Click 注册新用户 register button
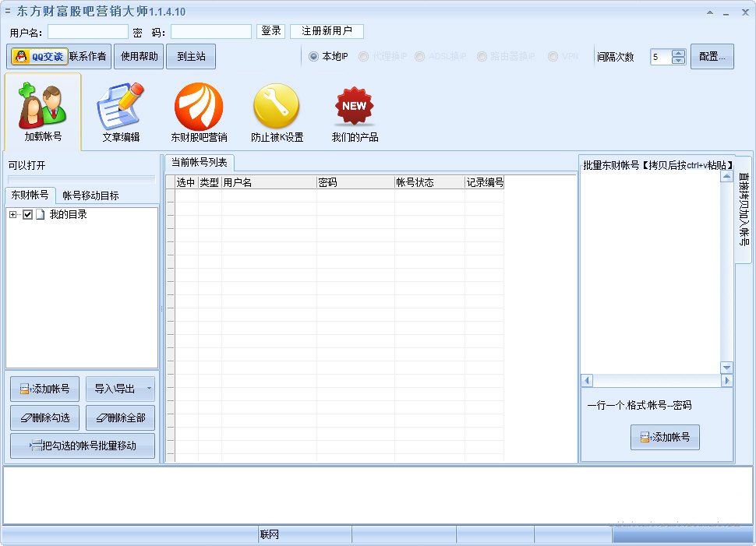Image resolution: width=756 pixels, height=546 pixels. (327, 31)
